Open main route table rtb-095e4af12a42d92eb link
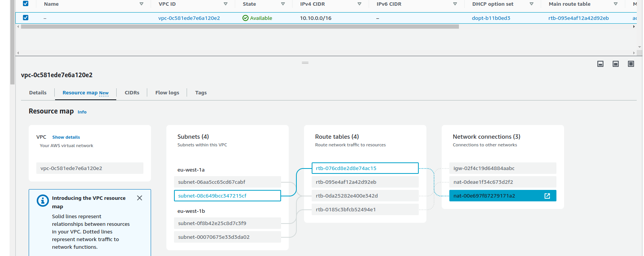The image size is (644, 256). [x=579, y=18]
